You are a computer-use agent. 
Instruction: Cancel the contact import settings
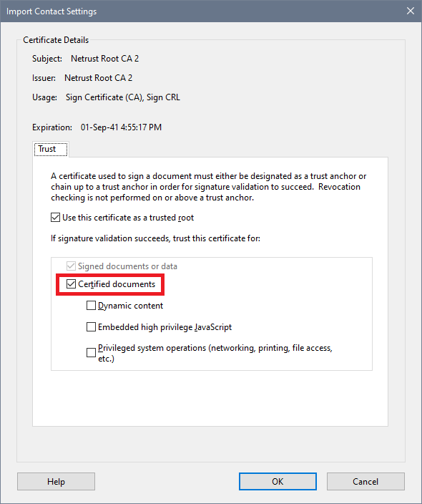tap(365, 481)
